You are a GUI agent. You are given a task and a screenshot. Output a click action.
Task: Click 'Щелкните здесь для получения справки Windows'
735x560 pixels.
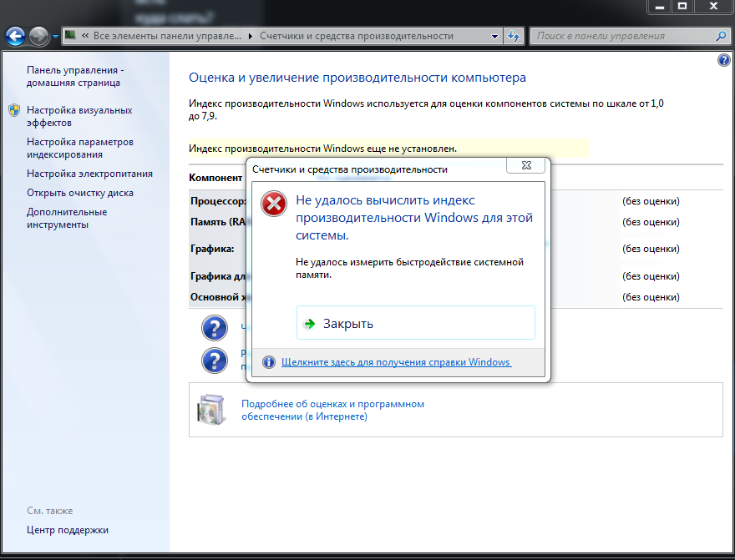(x=396, y=362)
